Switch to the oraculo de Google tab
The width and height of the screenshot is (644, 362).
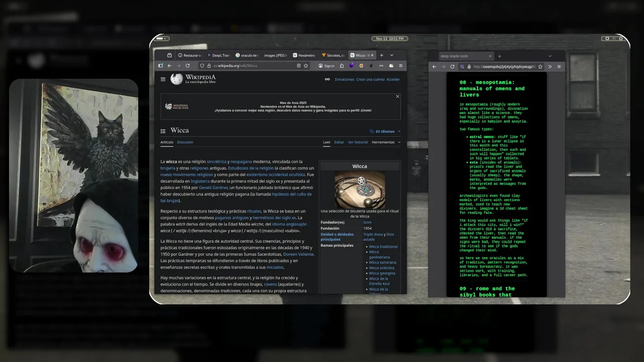click(247, 55)
